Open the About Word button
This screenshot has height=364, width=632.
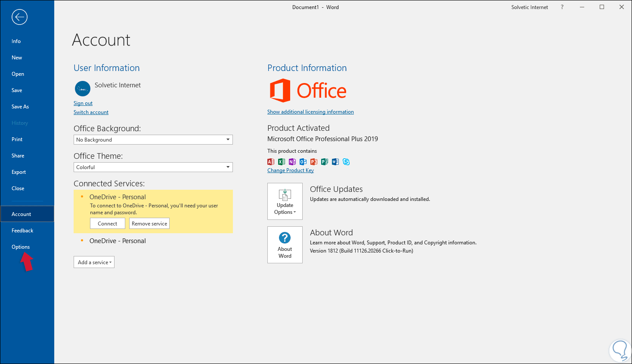point(285,245)
